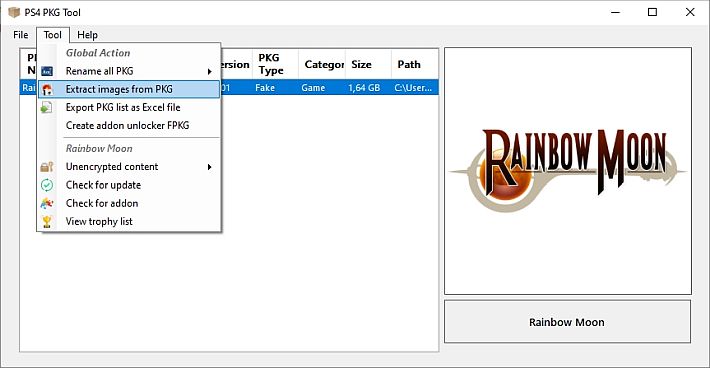The height and width of the screenshot is (368, 710).
Task: Click the Rainbow Moon title button
Action: click(x=568, y=321)
